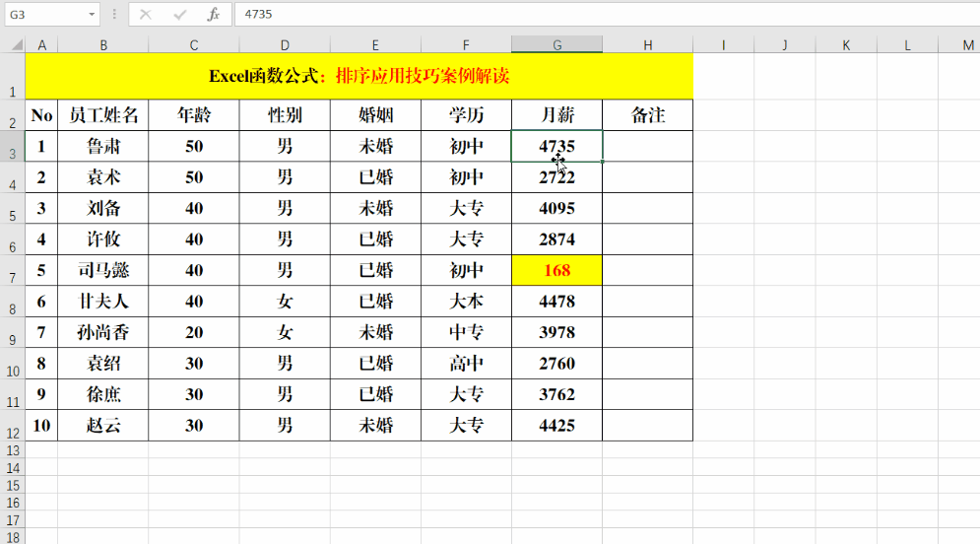Click the 月薪 header cell
This screenshot has height=544, width=980.
[x=556, y=115]
